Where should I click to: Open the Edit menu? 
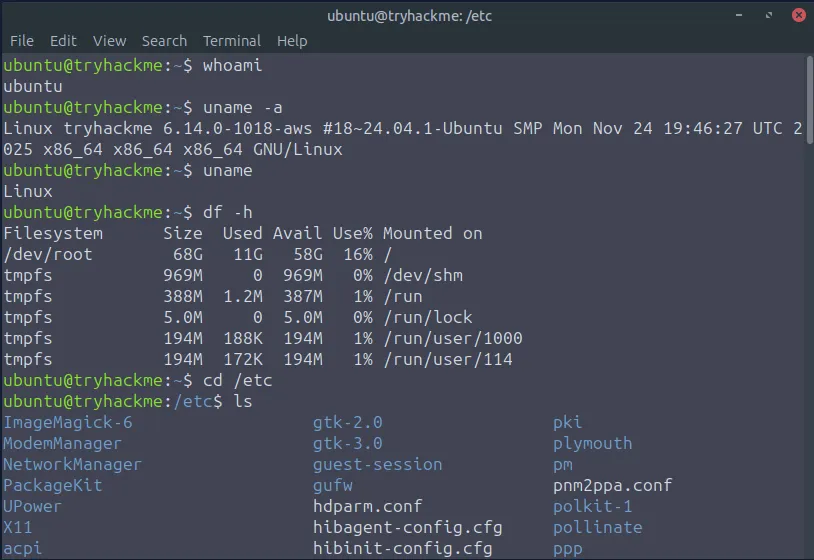[x=63, y=41]
